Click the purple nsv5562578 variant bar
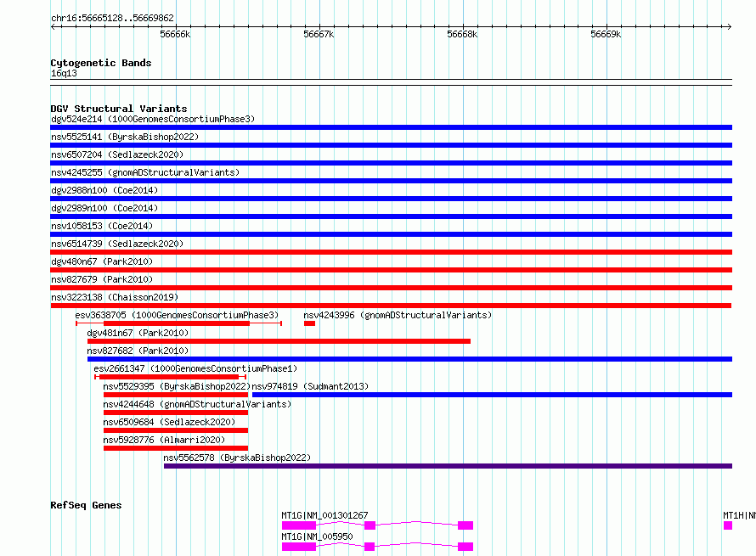 (x=448, y=466)
